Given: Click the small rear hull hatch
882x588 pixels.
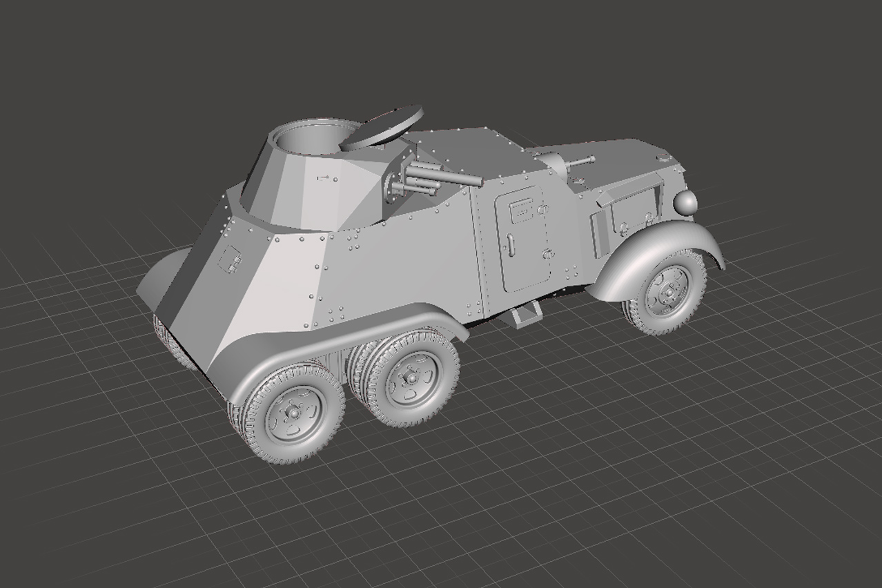Looking at the screenshot, I should click(x=230, y=259).
